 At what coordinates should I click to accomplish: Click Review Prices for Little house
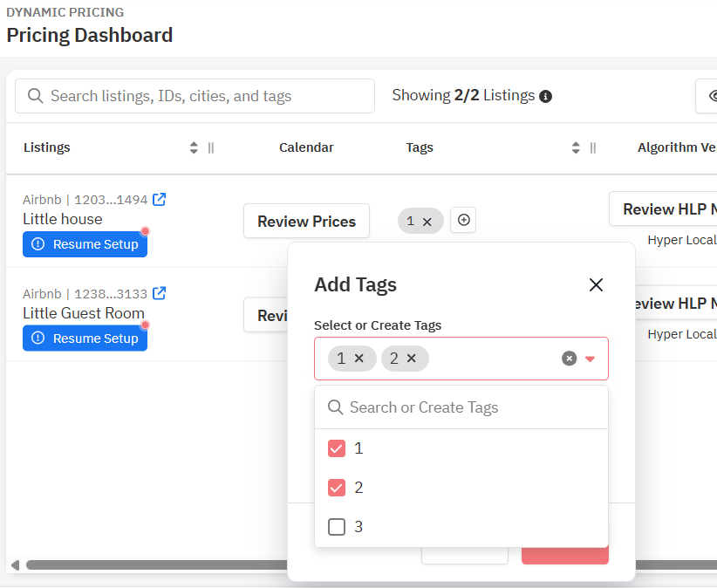tap(306, 221)
